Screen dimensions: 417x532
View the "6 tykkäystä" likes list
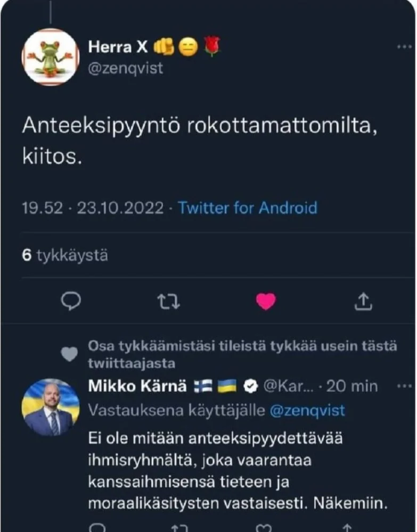tap(65, 255)
